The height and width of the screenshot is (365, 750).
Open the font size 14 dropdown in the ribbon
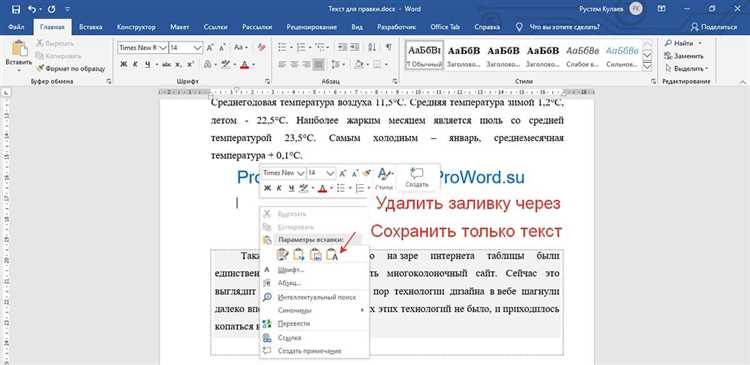(198, 48)
